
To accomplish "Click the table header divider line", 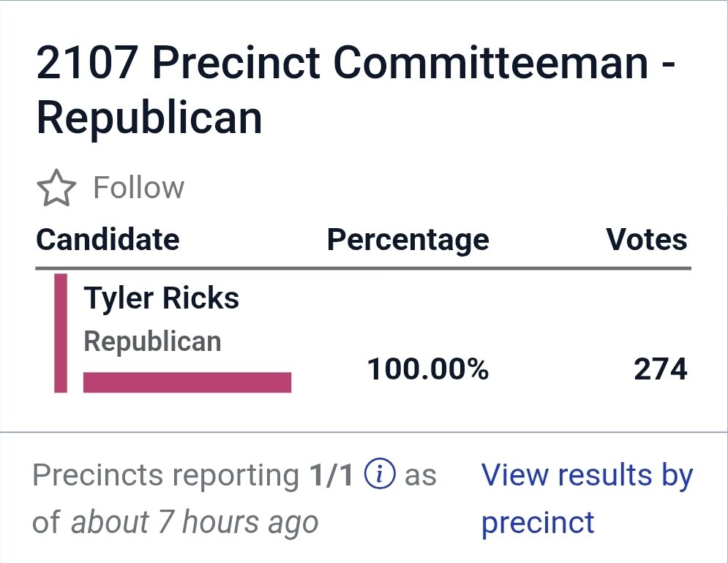I will pyautogui.click(x=364, y=268).
